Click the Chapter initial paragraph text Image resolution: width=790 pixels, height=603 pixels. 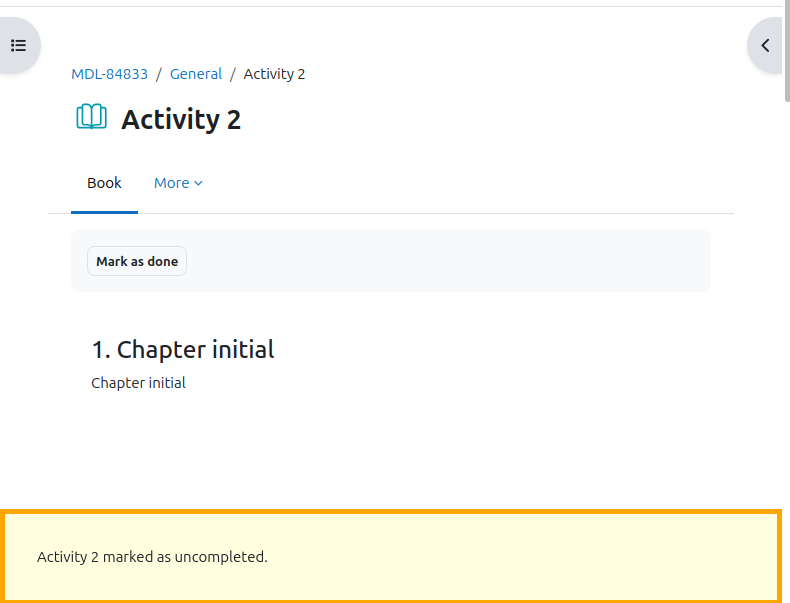tap(139, 383)
